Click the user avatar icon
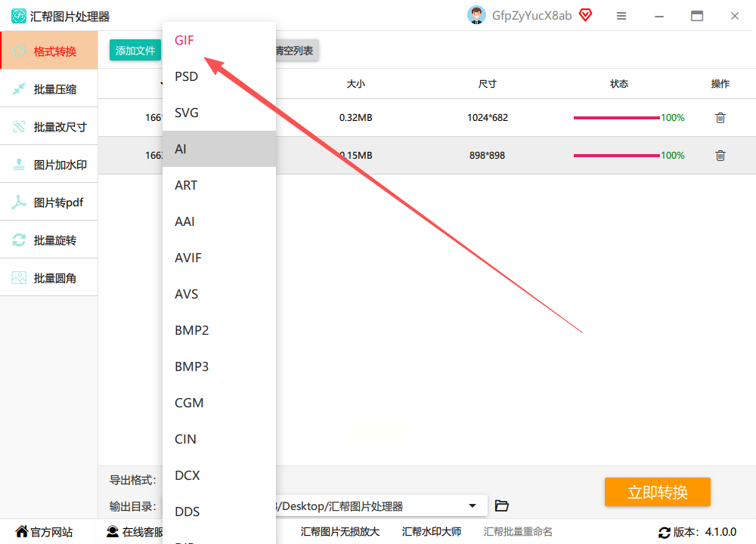756x544 pixels. point(476,15)
